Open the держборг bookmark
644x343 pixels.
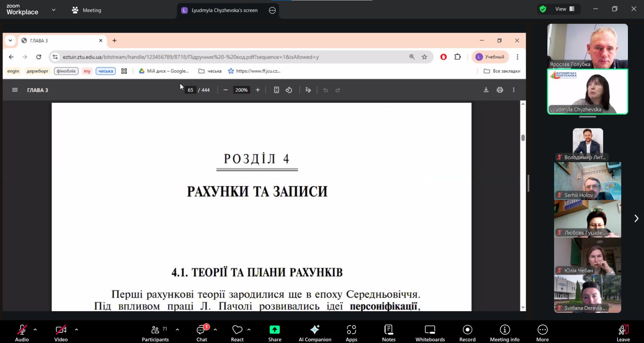coord(37,71)
